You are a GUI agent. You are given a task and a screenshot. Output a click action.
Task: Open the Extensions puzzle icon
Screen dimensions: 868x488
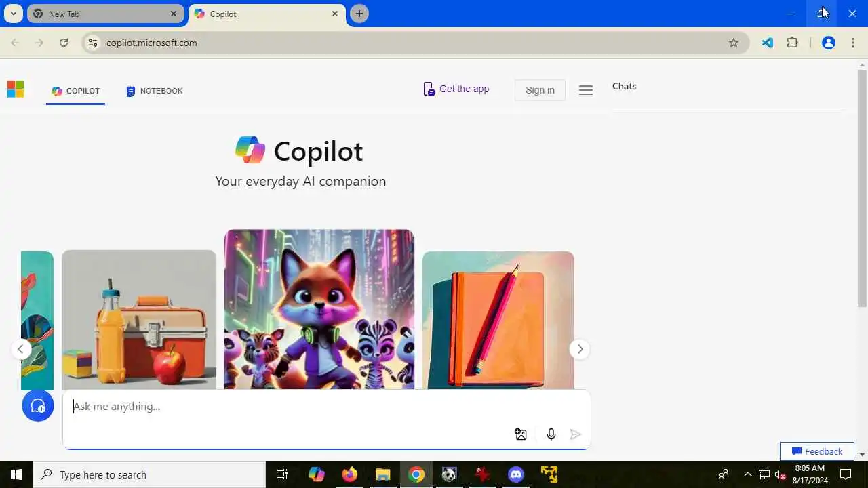[792, 43]
